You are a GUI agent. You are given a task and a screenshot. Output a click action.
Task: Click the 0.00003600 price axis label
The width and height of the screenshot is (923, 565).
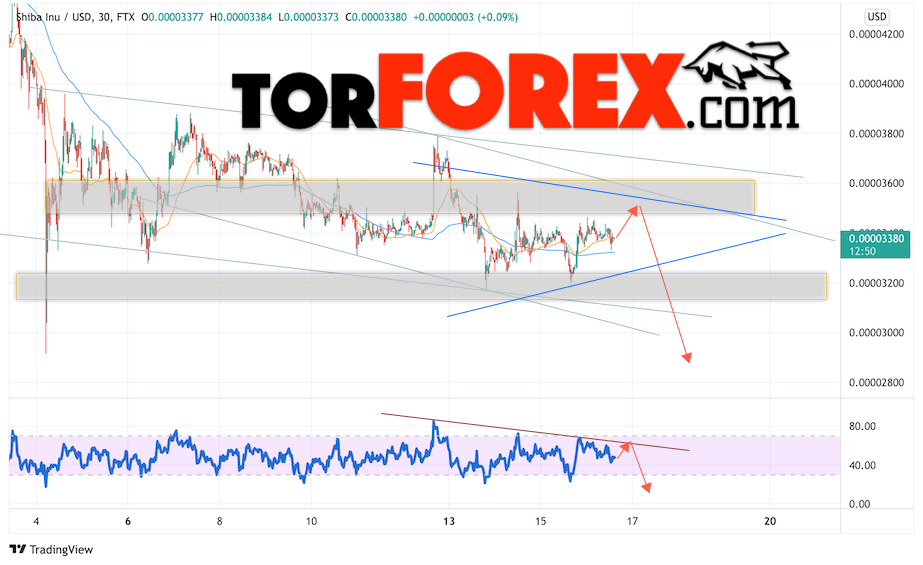pos(876,183)
